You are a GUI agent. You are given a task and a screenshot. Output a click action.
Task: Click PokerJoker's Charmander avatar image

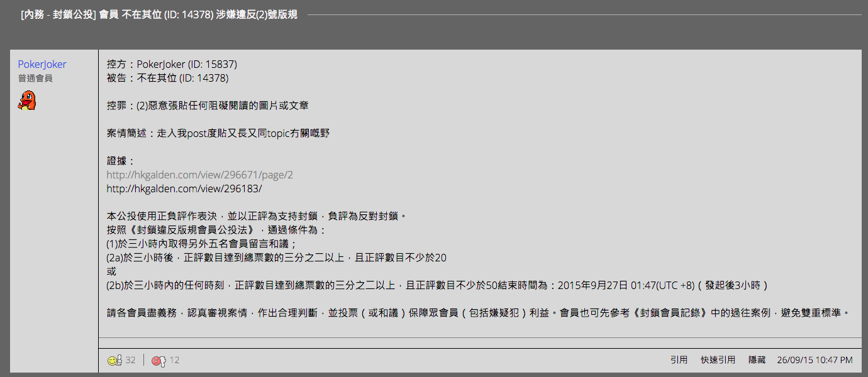click(x=27, y=101)
